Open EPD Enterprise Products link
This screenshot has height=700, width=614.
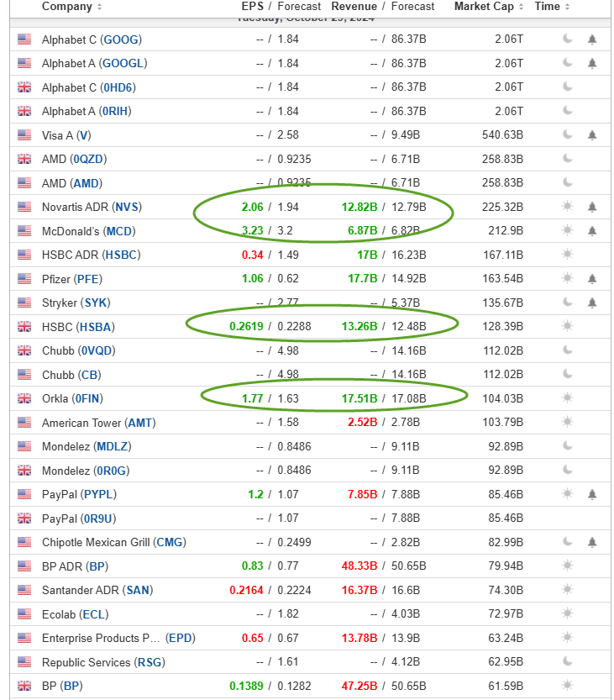click(181, 638)
